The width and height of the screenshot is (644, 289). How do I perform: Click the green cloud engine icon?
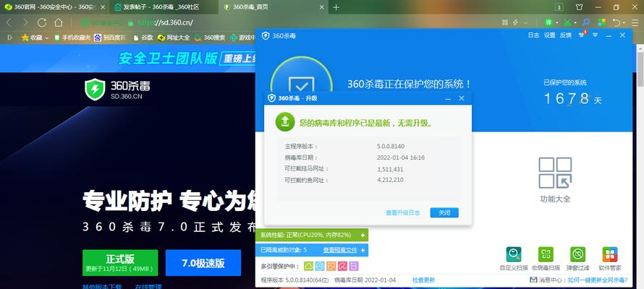(308, 267)
